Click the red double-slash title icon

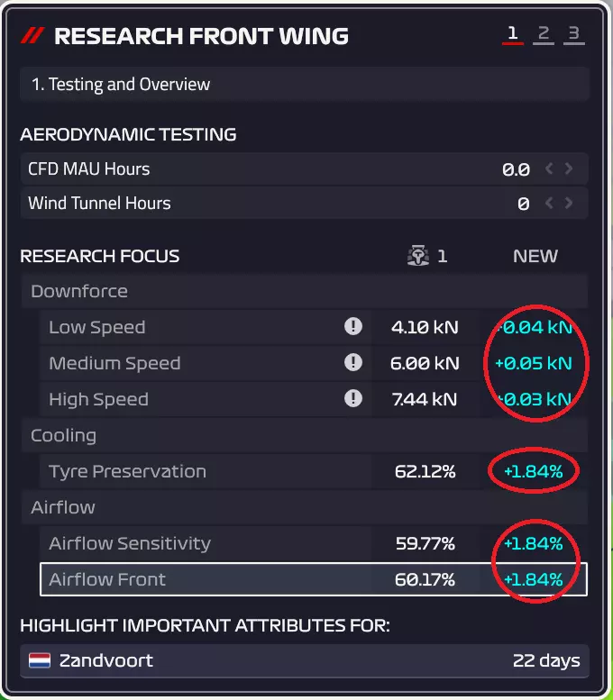tap(33, 36)
